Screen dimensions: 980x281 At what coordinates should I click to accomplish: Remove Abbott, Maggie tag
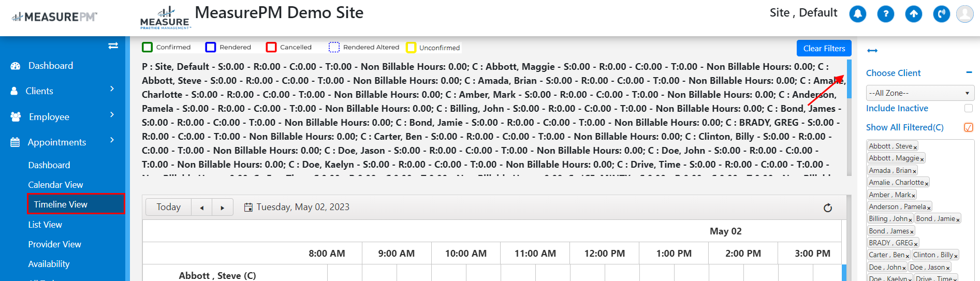point(922,159)
